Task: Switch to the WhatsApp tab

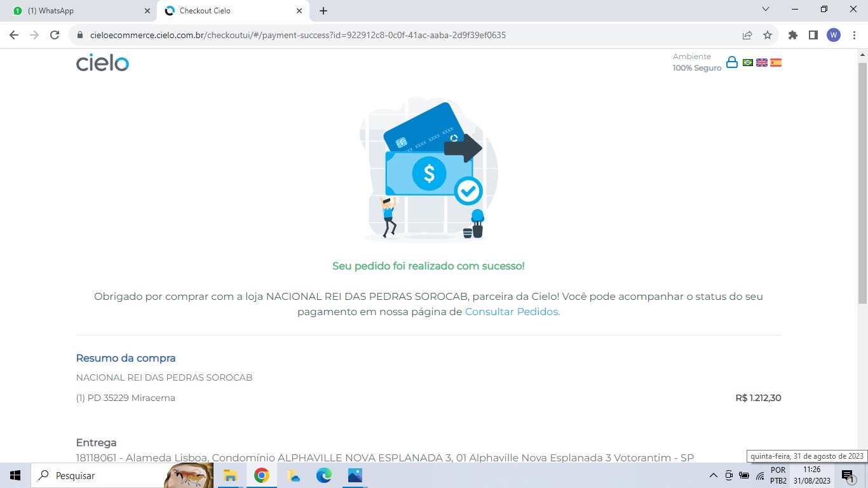Action: click(x=76, y=11)
